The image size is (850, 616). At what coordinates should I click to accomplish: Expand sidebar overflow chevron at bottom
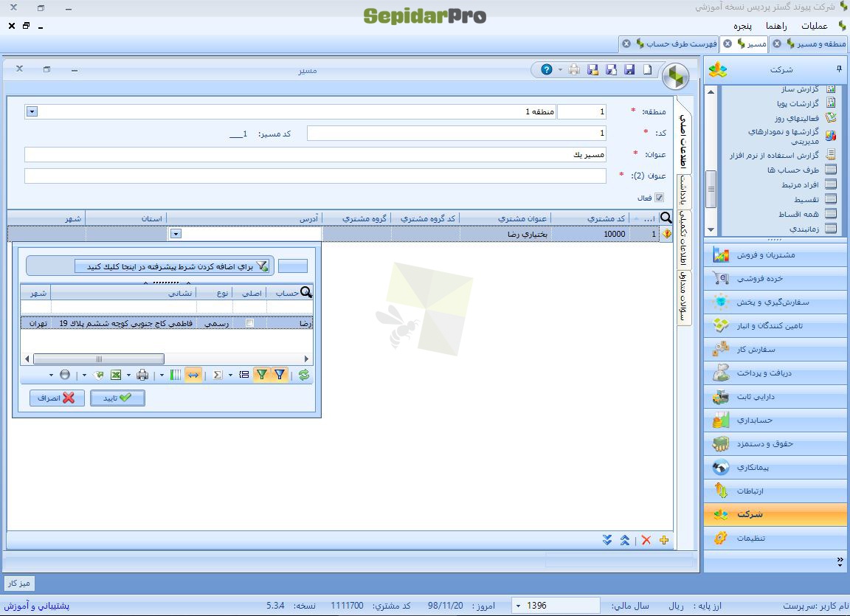[x=840, y=561]
